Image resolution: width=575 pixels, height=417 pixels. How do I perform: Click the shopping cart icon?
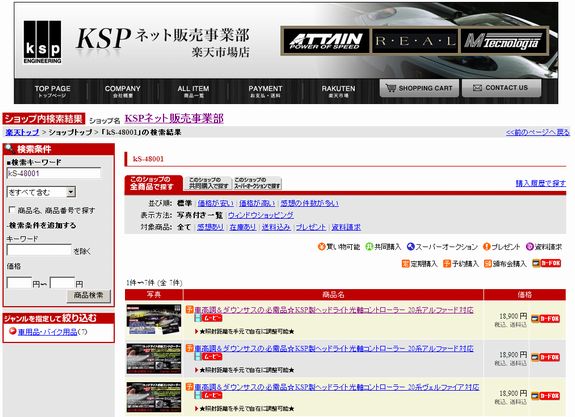coord(391,88)
